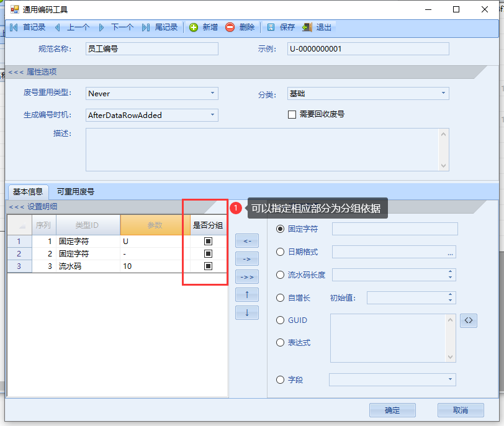Move selected row up with up arrow
This screenshot has height=426, width=504.
pos(247,294)
